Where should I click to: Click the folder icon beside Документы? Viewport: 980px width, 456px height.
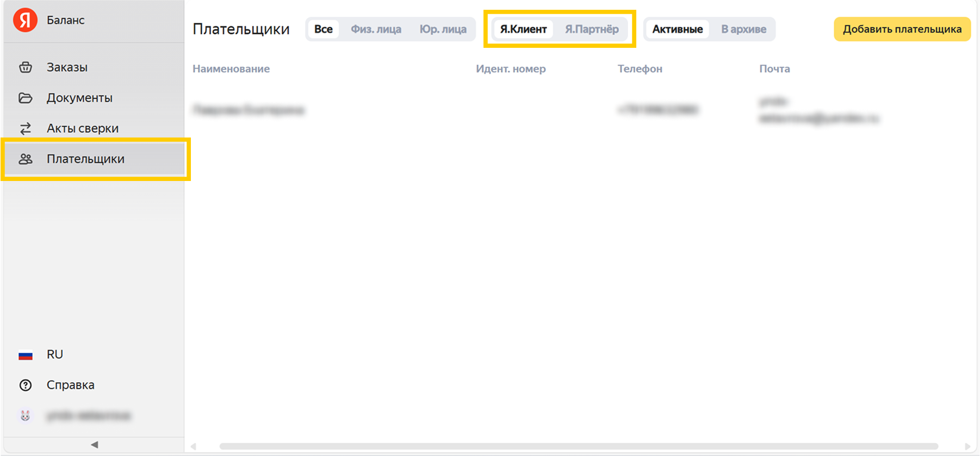[x=26, y=98]
